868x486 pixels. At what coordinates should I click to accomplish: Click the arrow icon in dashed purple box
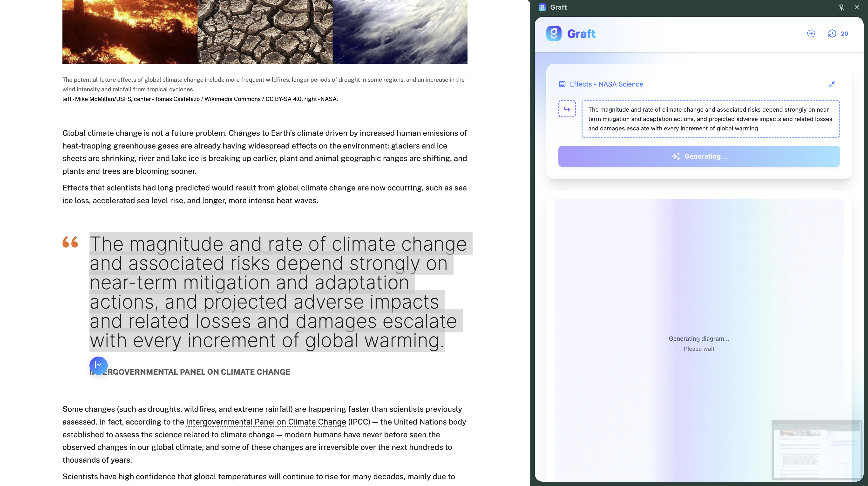tap(567, 109)
